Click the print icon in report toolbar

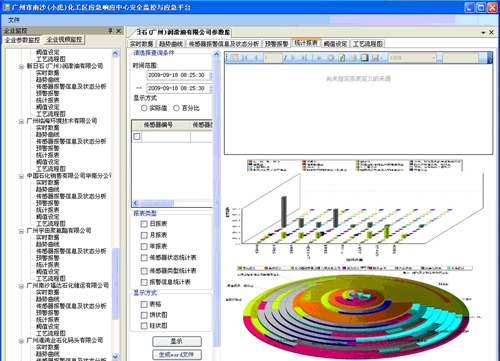[x=353, y=58]
